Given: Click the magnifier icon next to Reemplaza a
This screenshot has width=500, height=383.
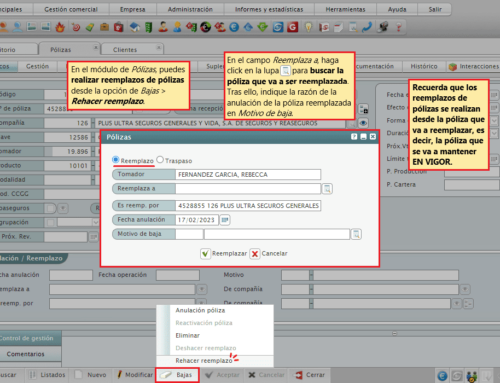Looking at the screenshot, I should pyautogui.click(x=327, y=189).
